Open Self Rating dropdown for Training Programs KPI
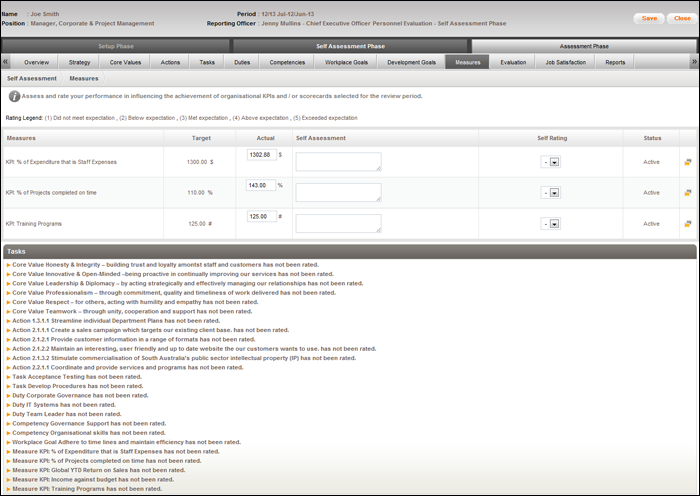Image resolution: width=700 pixels, height=496 pixels. point(550,224)
